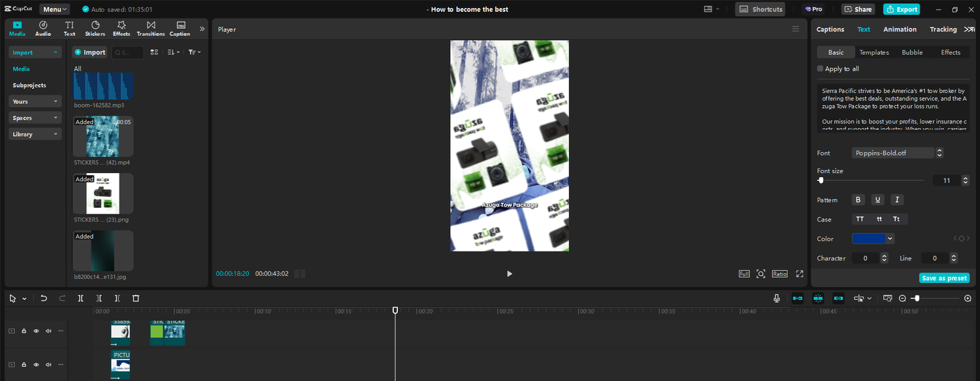Image resolution: width=980 pixels, height=381 pixels.
Task: Toggle Bold pattern button
Action: point(858,200)
